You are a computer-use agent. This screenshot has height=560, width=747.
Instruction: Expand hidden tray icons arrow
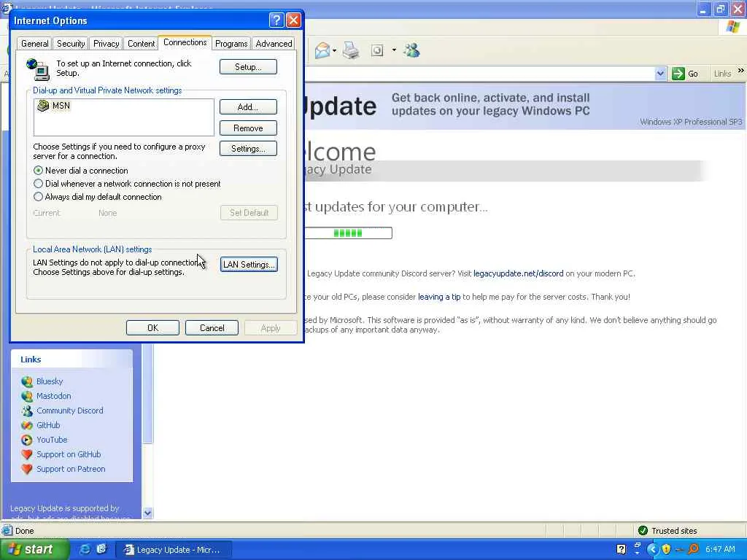coord(653,550)
